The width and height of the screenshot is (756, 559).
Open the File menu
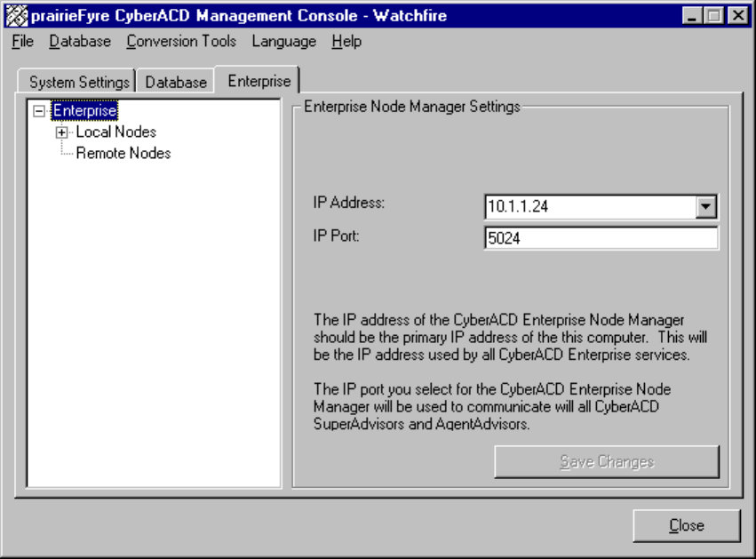pos(23,41)
